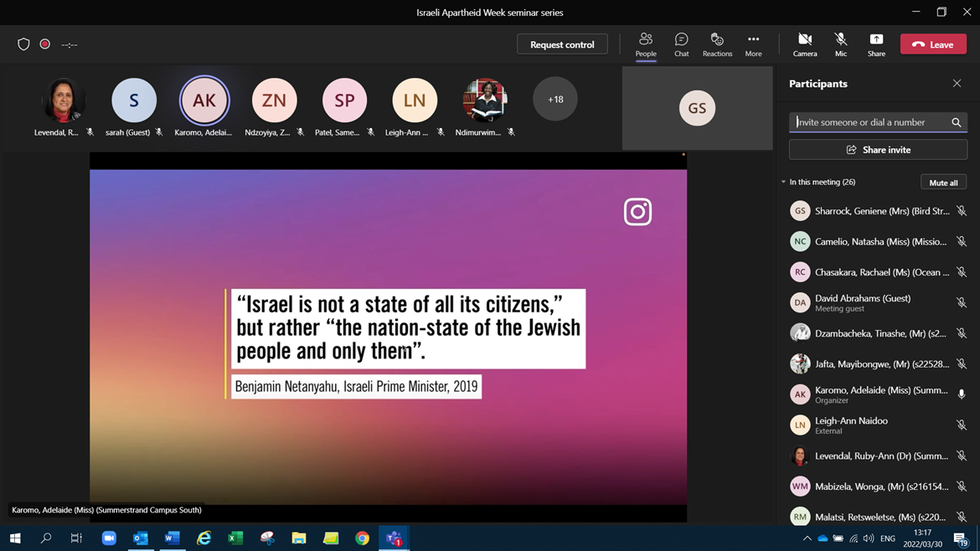Select Jafta, Mayibongwe in the participants list
The image size is (980, 551).
(878, 364)
